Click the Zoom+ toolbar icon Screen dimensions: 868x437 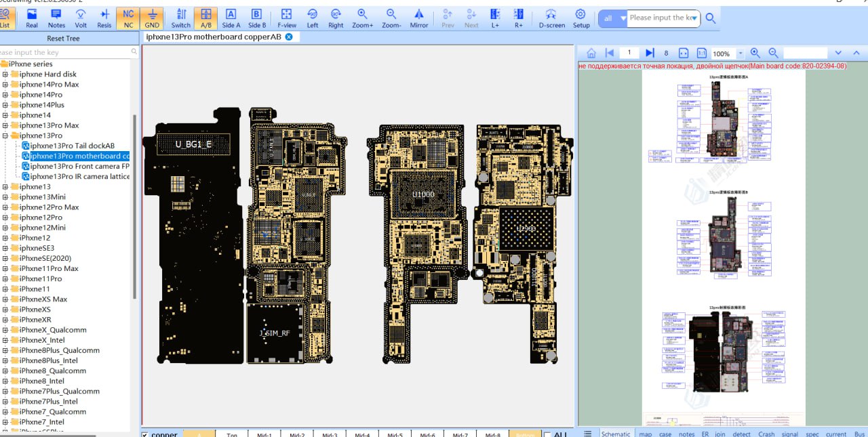[363, 18]
